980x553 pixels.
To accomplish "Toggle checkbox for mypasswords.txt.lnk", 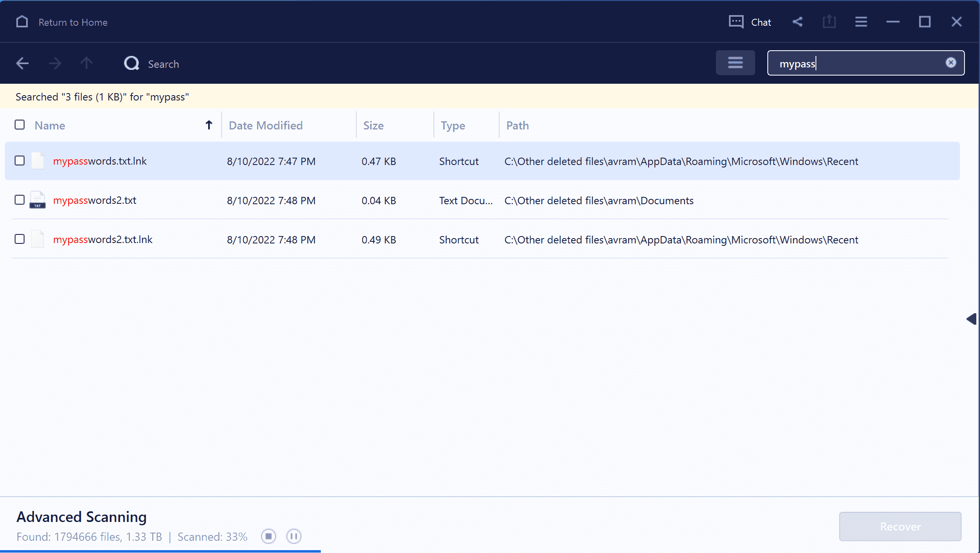I will (20, 161).
